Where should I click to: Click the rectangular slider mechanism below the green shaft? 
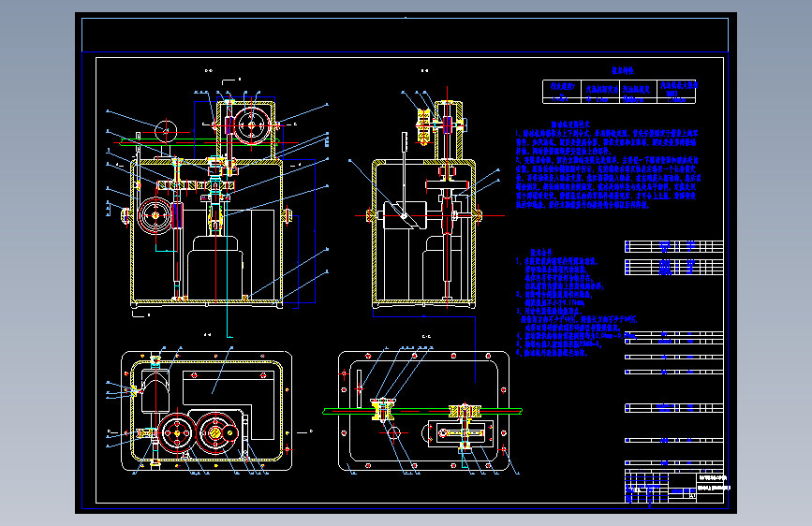point(460,432)
